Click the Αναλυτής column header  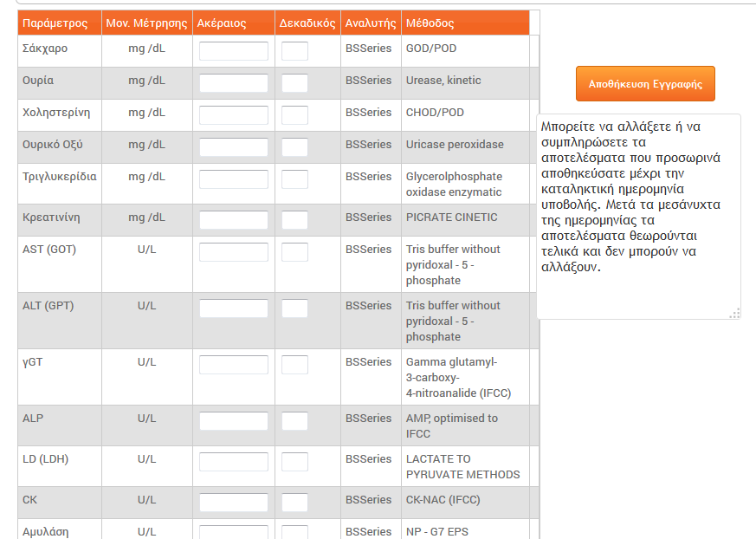point(371,23)
